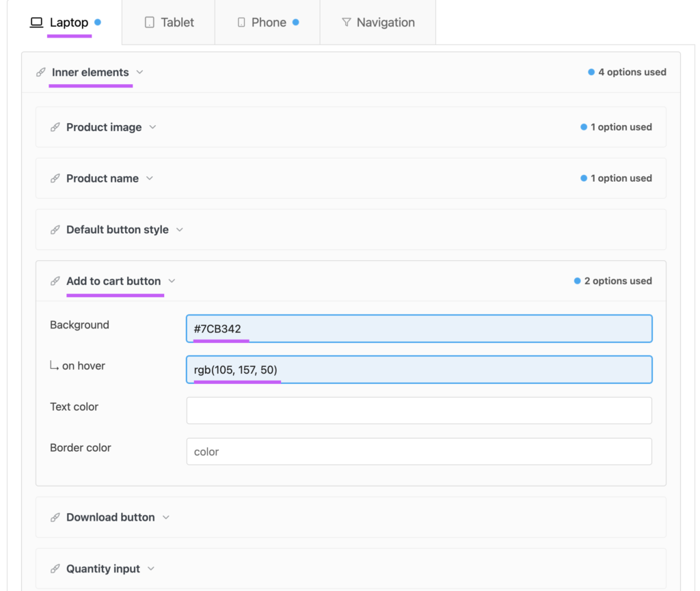This screenshot has height=591, width=700.
Task: Click the Border color input field
Action: coord(419,452)
